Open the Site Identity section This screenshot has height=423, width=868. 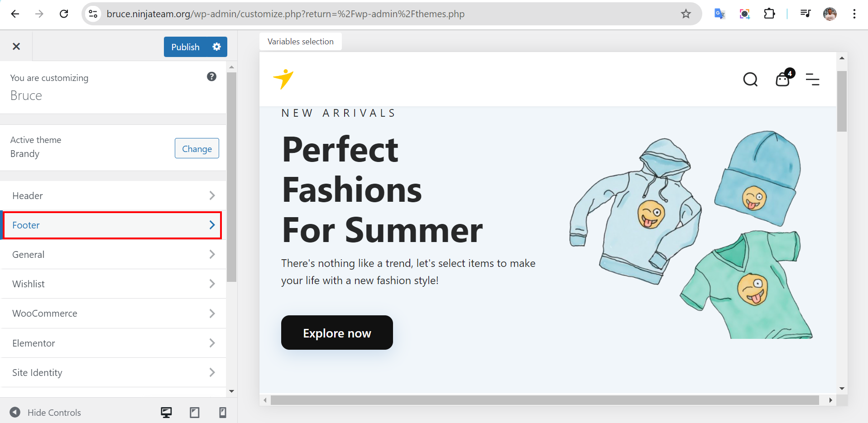coord(113,372)
